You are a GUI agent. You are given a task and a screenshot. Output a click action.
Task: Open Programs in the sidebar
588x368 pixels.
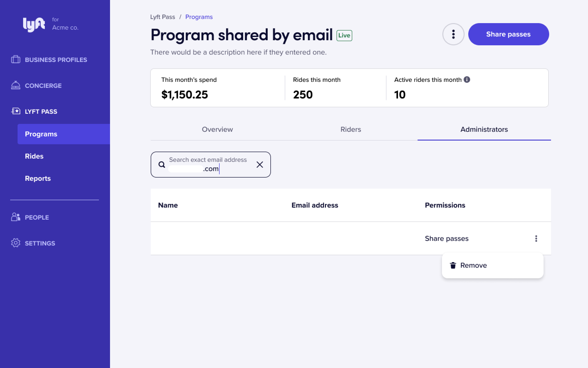point(64,134)
